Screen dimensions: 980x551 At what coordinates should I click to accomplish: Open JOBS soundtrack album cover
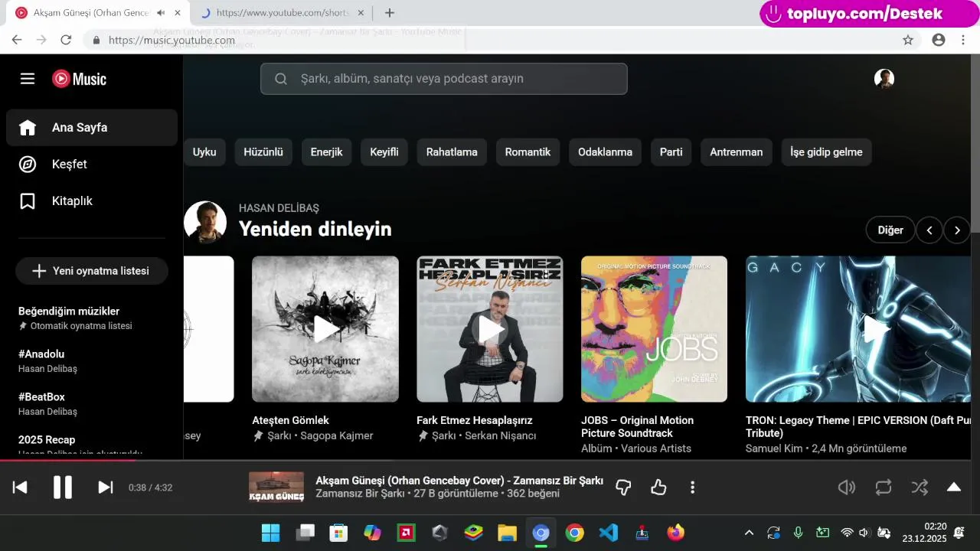(654, 329)
